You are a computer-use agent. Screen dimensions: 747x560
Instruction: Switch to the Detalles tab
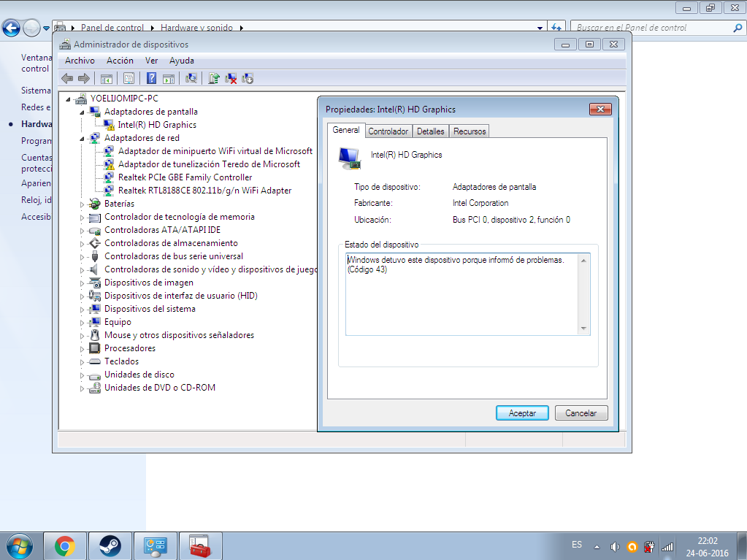[430, 131]
